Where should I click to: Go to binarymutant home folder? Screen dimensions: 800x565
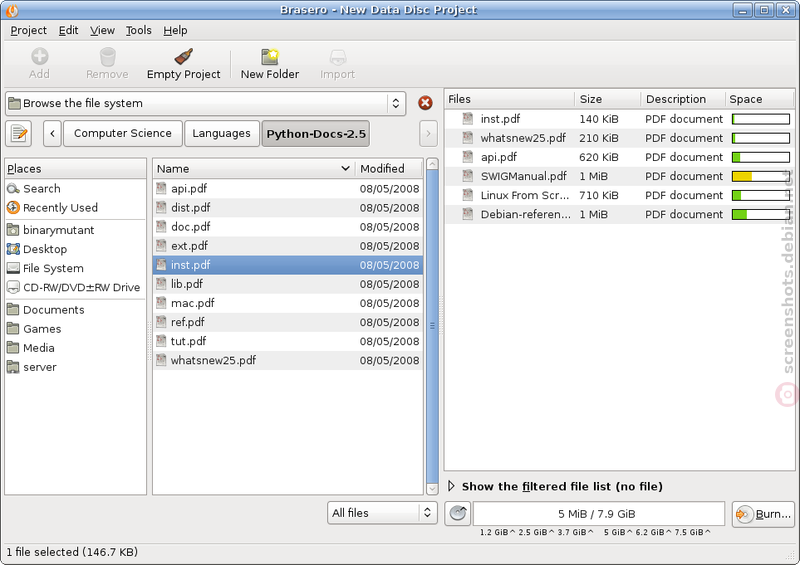click(x=76, y=230)
